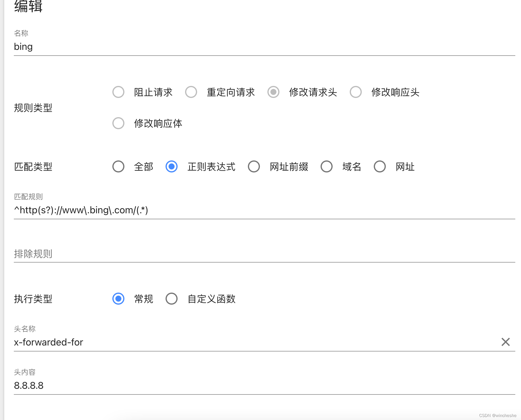Select 修改响应体 rule type radio
The height and width of the screenshot is (420, 521).
(x=118, y=123)
